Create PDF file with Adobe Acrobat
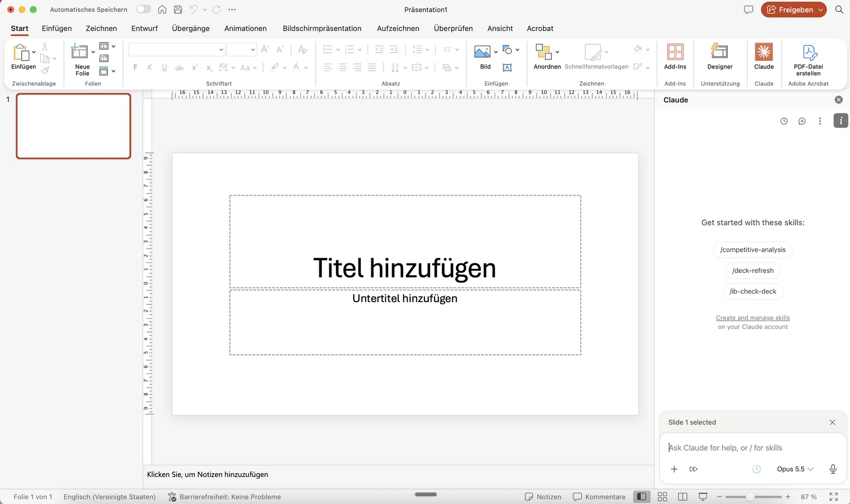850x504 pixels. [x=809, y=59]
